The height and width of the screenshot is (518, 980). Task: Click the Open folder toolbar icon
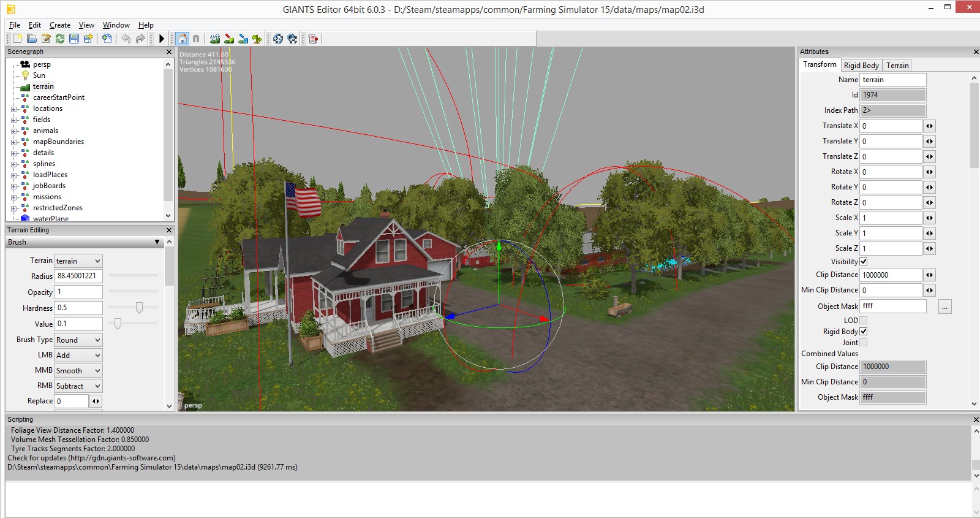(x=31, y=39)
